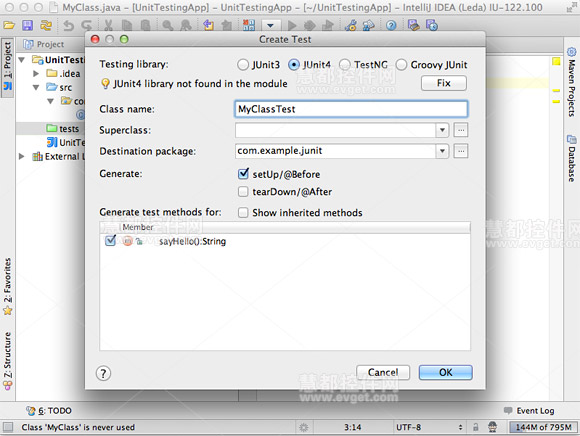Click the Superclass browse ellipsis button
Image resolution: width=580 pixels, height=436 pixels.
(461, 130)
